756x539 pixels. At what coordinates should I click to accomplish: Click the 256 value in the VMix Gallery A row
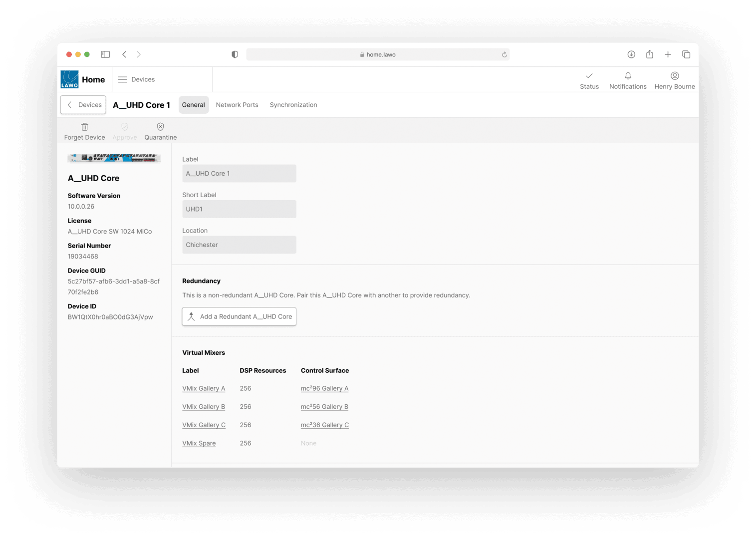coord(246,388)
